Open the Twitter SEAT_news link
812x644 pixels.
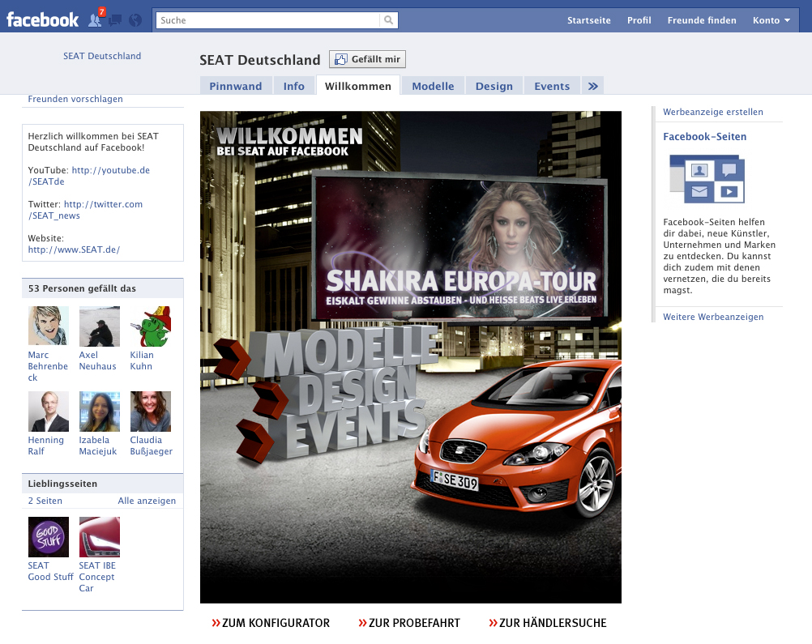[x=85, y=210]
